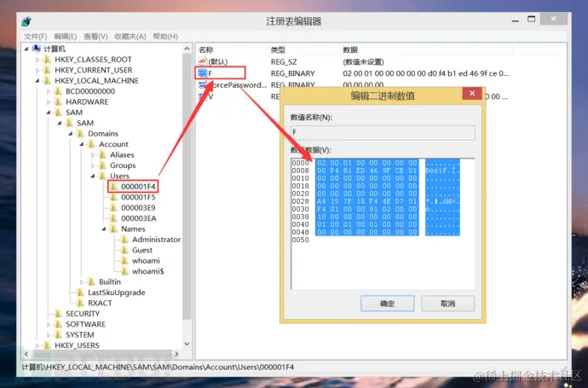588x388 pixels.
Task: Collapse the Names node
Action: click(103, 229)
